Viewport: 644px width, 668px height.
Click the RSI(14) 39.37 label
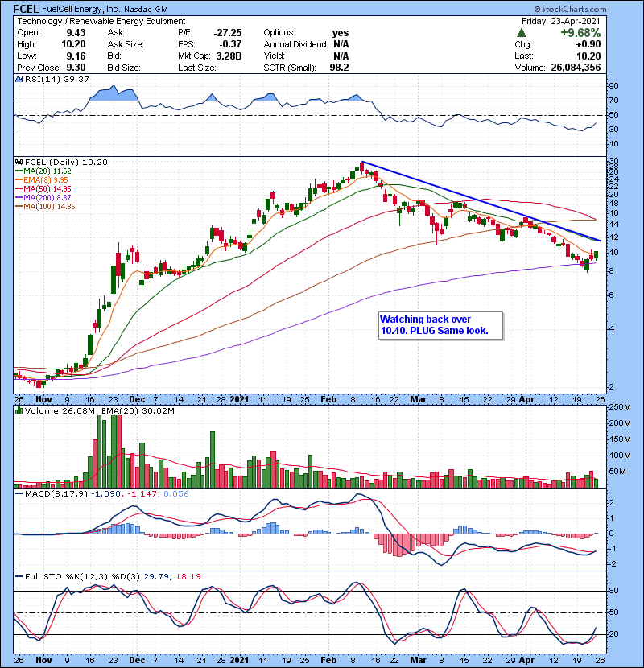pyautogui.click(x=56, y=79)
